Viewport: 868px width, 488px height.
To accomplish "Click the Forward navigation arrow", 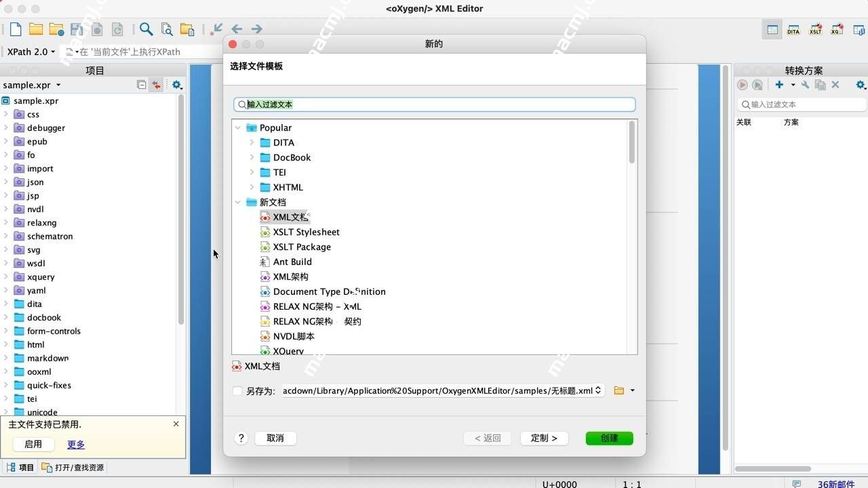I will (256, 29).
